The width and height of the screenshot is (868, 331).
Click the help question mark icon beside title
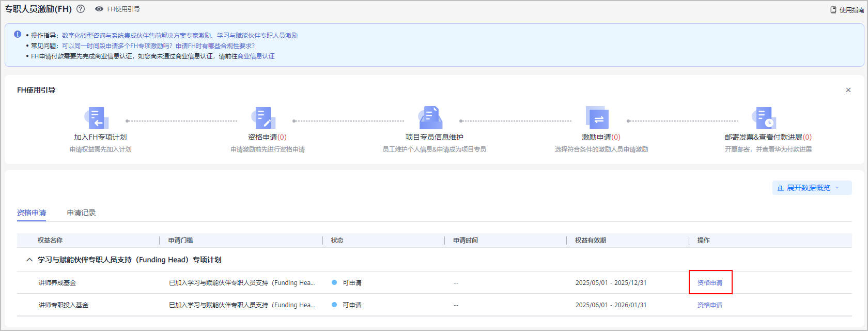pyautogui.click(x=81, y=9)
